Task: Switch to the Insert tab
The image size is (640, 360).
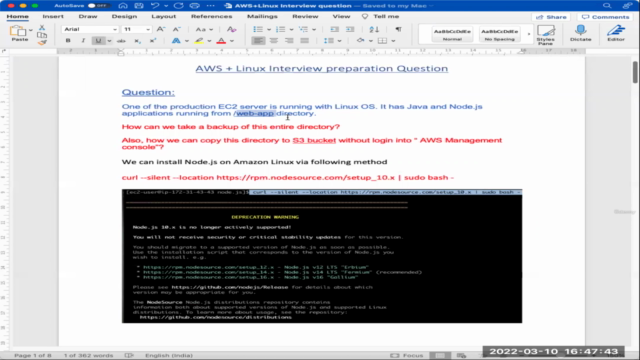Action: [53, 17]
